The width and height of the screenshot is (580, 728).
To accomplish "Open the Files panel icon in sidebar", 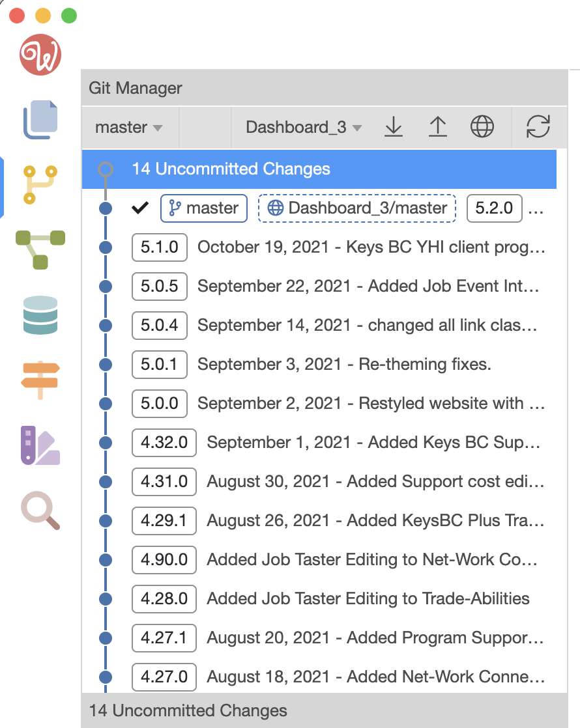I will (40, 119).
